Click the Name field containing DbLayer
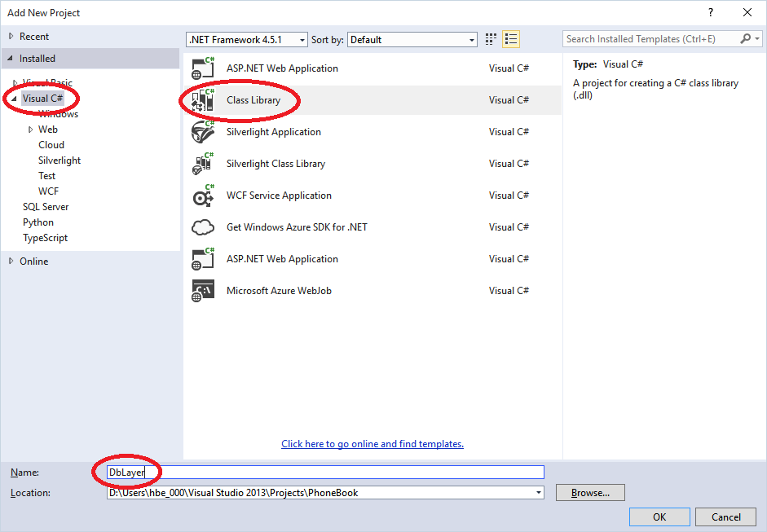This screenshot has width=767, height=532. click(325, 472)
